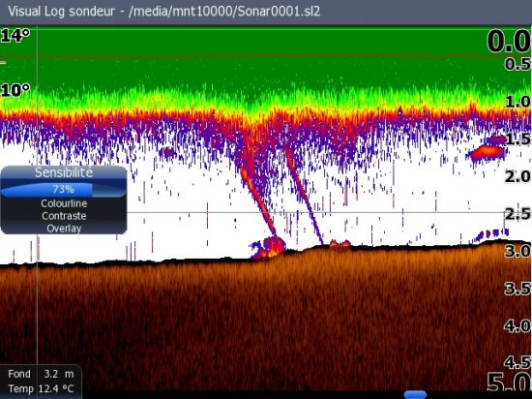The width and height of the screenshot is (532, 399).
Task: Click the 3.0 depth scale label
Action: [517, 251]
